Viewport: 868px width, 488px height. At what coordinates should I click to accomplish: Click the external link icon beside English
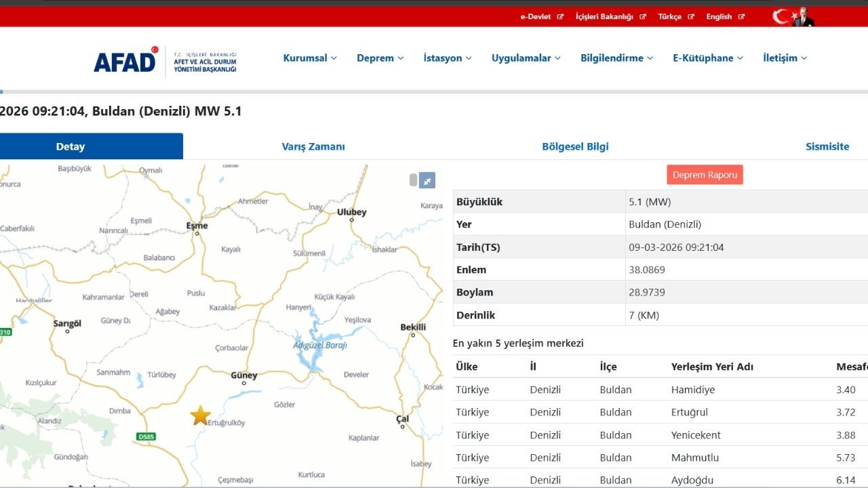(741, 17)
